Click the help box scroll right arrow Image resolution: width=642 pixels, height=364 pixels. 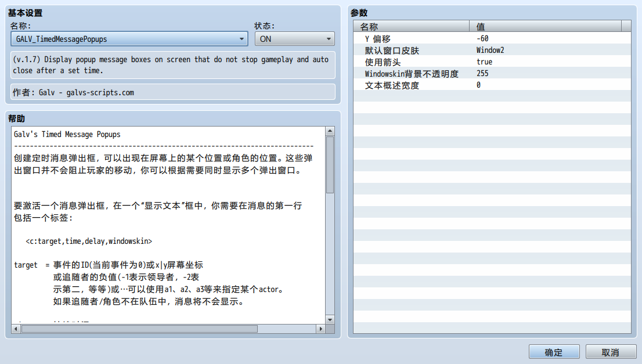320,329
